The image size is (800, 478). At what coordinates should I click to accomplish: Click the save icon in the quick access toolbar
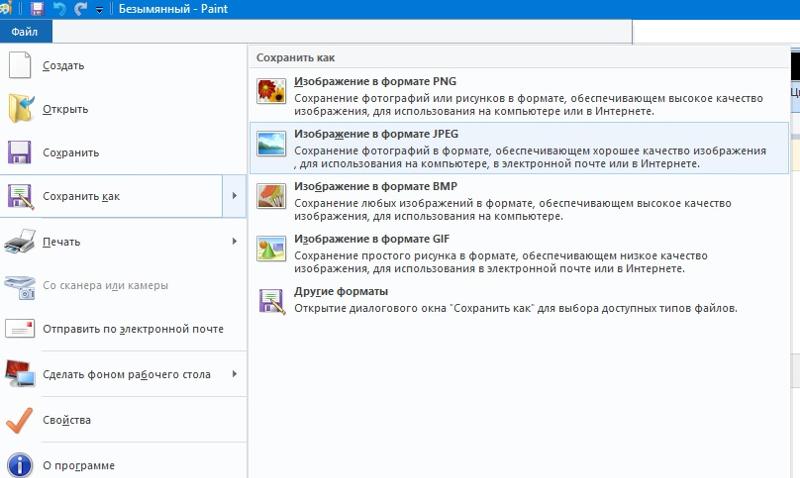click(37, 9)
